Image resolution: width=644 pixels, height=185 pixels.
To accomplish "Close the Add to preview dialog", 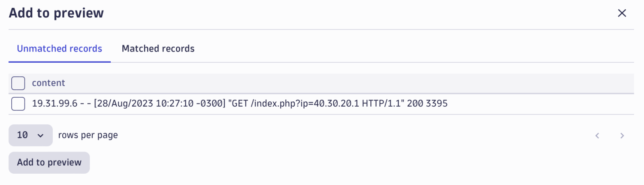I will tap(622, 13).
